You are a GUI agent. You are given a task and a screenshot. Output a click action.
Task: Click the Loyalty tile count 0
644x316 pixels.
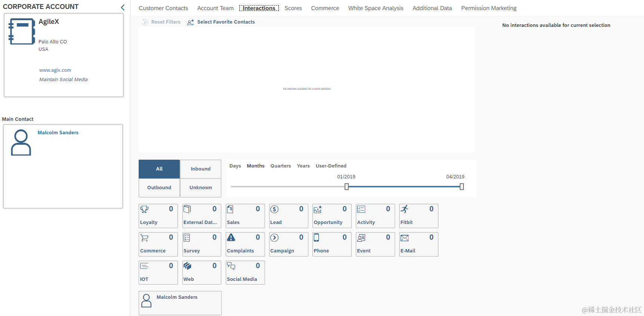(x=171, y=209)
